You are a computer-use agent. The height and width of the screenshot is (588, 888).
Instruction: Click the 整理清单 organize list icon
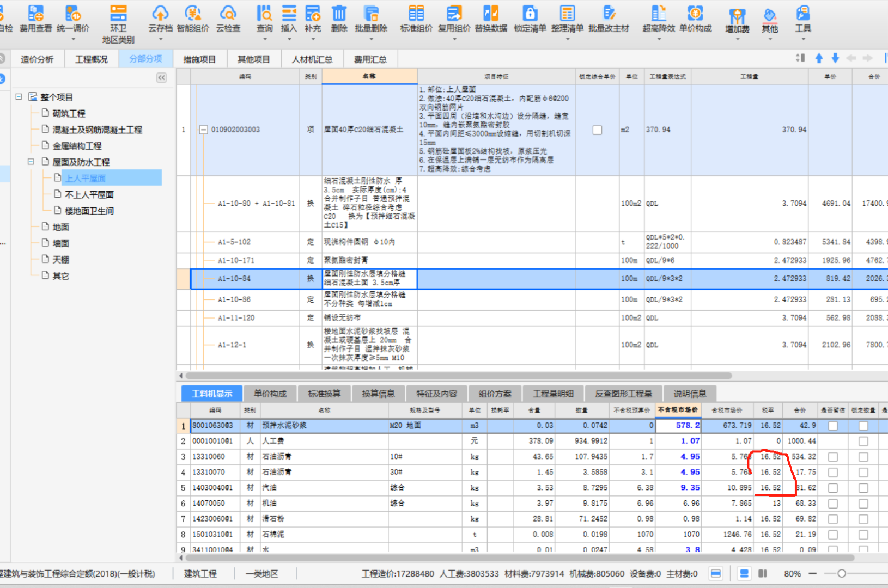567,18
